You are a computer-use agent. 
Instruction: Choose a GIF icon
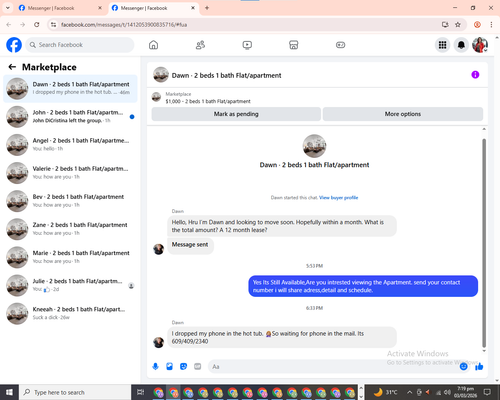(198, 367)
